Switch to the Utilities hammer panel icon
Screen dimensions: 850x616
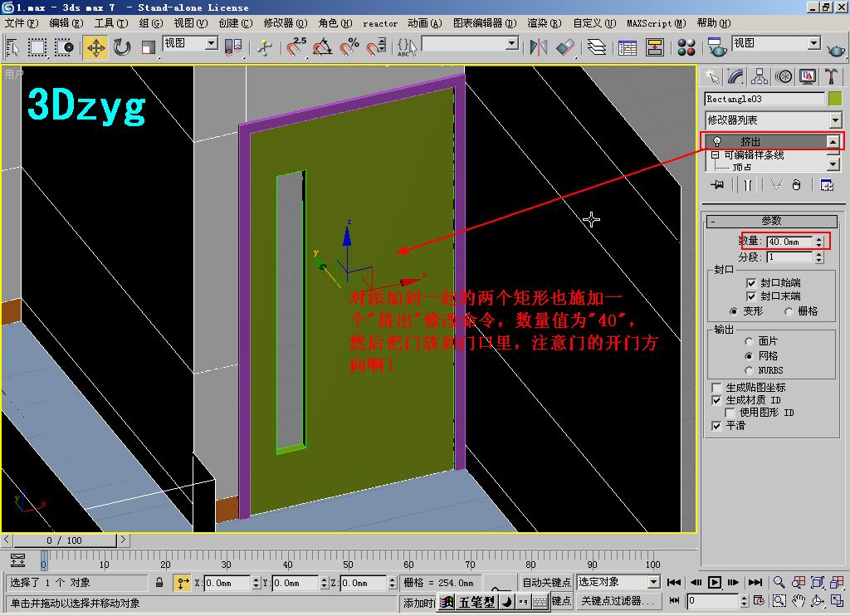830,76
